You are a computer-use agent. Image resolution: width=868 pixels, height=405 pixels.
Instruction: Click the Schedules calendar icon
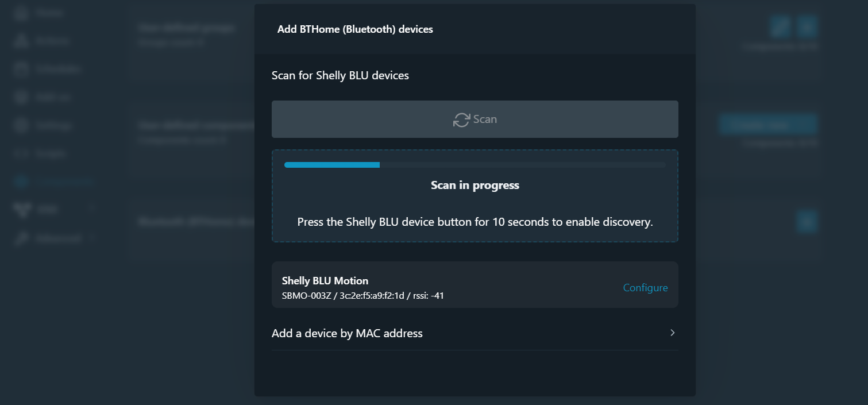[x=21, y=70]
